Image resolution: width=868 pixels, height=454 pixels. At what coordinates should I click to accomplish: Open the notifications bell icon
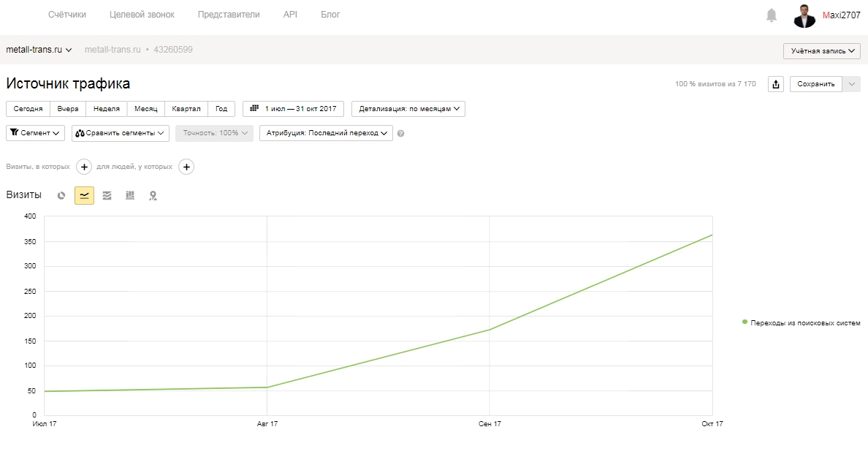click(x=771, y=15)
